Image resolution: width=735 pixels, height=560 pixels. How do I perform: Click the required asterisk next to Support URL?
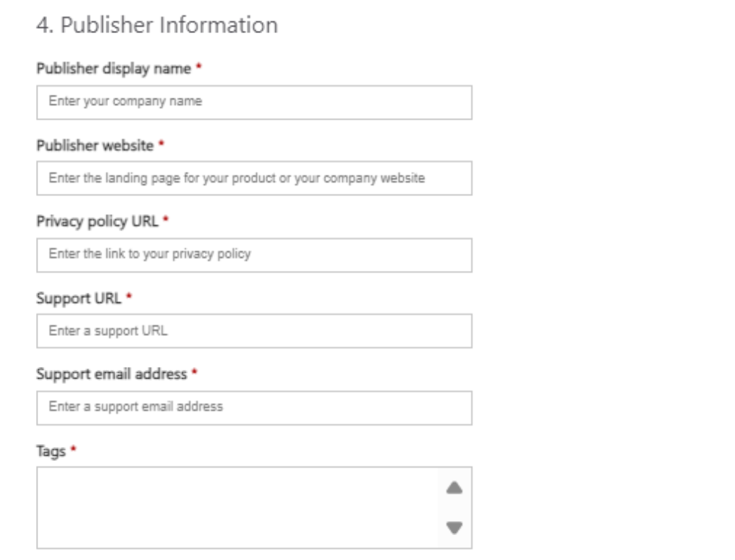129,297
